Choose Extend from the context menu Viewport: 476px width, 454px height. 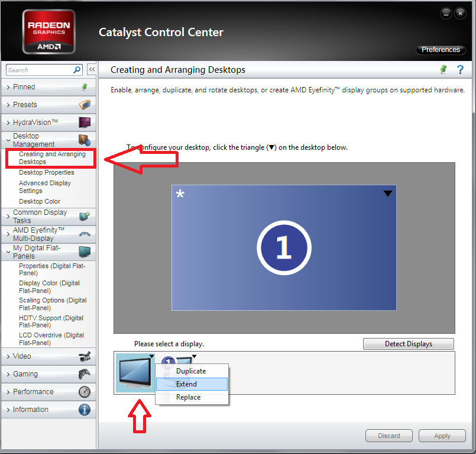(x=192, y=384)
